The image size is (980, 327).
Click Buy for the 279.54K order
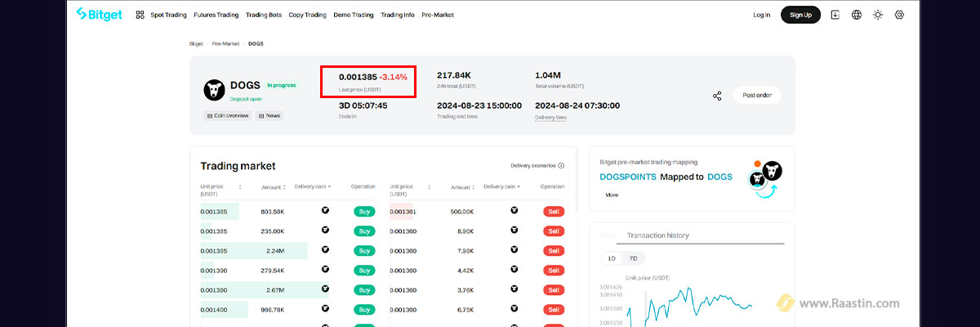pos(364,270)
